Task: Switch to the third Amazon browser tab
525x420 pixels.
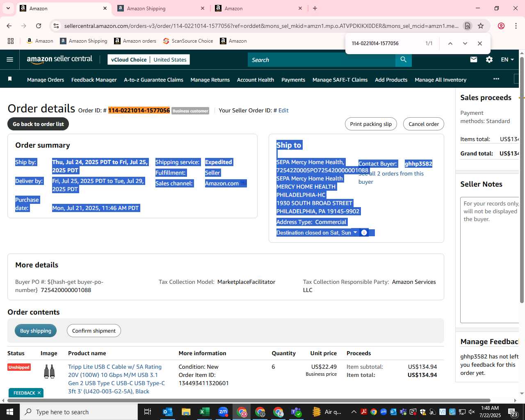Action: coord(259,8)
